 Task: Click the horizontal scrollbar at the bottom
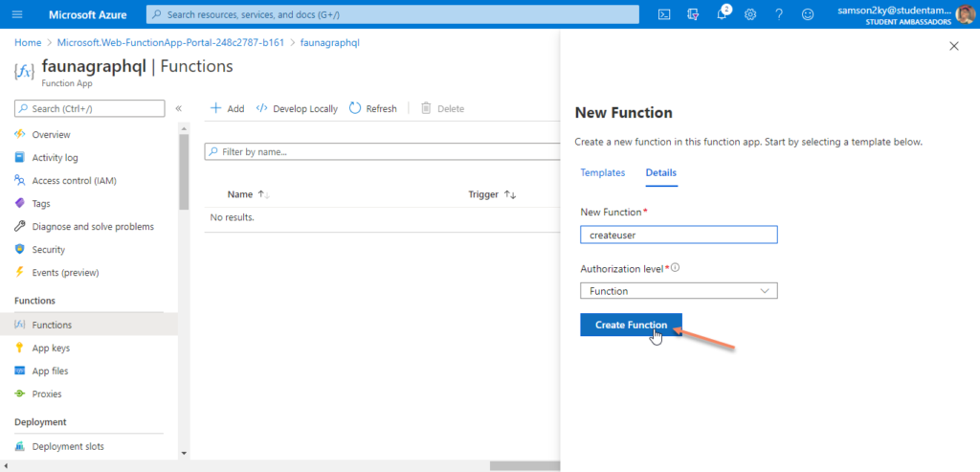[525, 465]
